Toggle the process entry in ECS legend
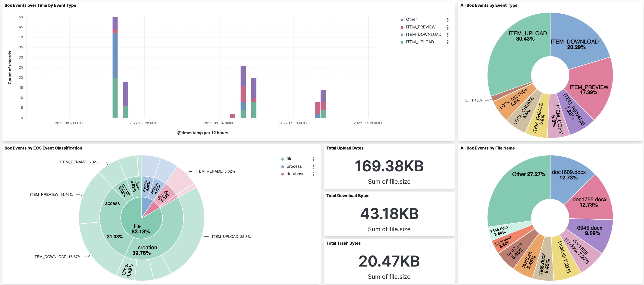 (294, 166)
